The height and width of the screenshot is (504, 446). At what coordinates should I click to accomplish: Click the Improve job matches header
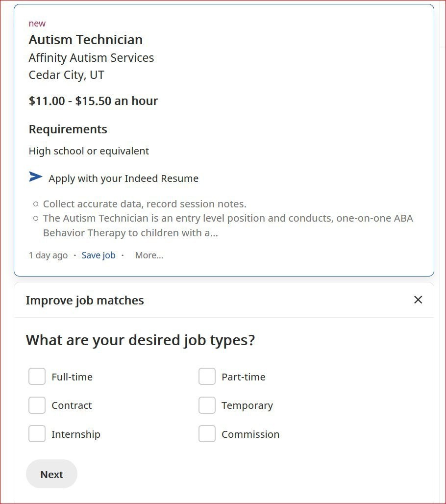[x=85, y=300]
